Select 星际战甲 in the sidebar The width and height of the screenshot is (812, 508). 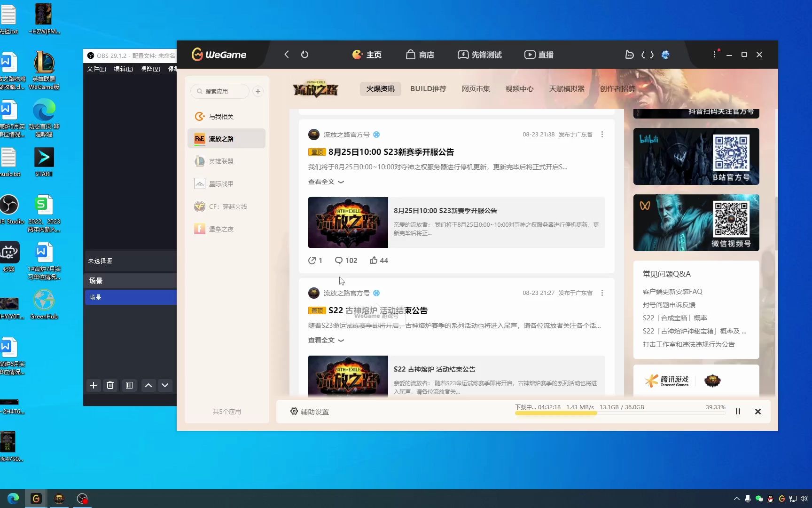pyautogui.click(x=226, y=184)
